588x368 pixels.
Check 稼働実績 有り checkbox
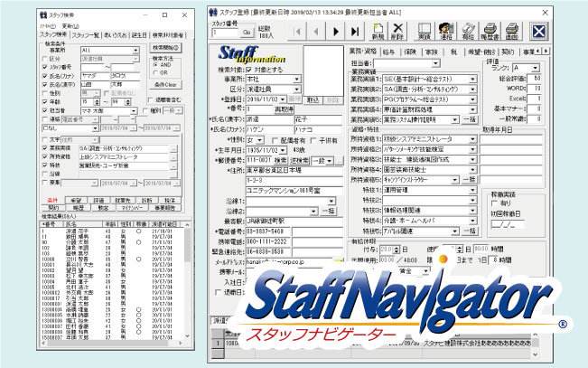(494, 203)
